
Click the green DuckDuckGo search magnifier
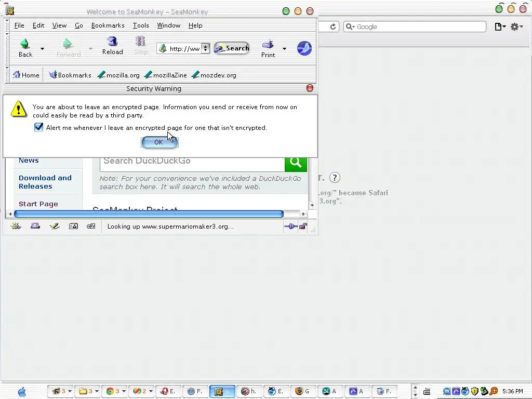296,163
